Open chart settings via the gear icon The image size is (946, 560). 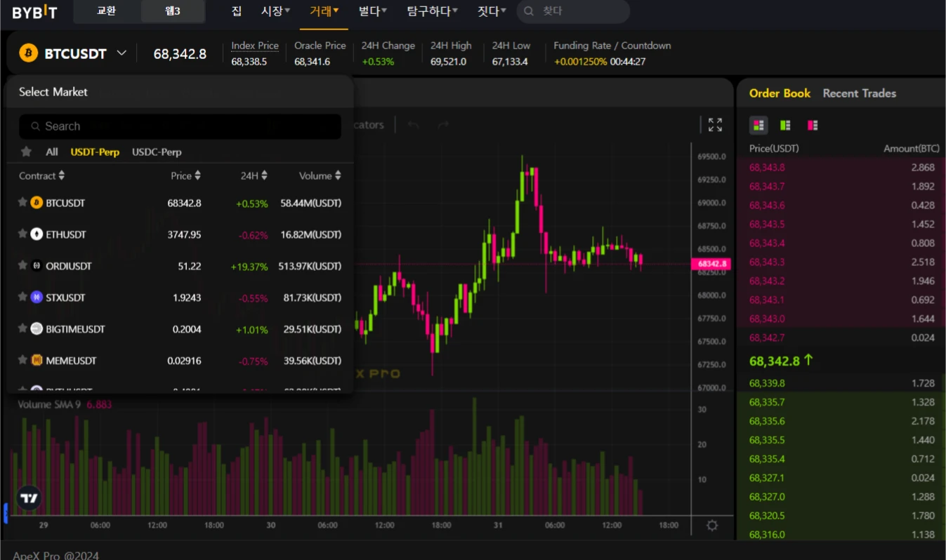coord(712,524)
